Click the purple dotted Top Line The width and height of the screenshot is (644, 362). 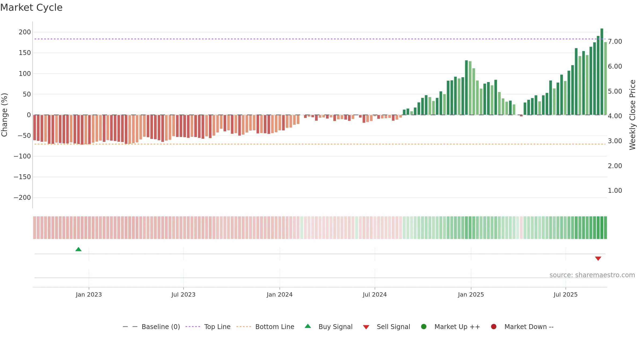click(x=320, y=39)
